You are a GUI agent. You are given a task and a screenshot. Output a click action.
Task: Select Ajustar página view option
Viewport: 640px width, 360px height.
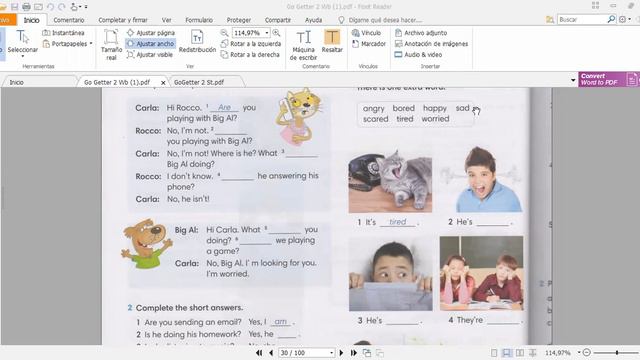[151, 33]
